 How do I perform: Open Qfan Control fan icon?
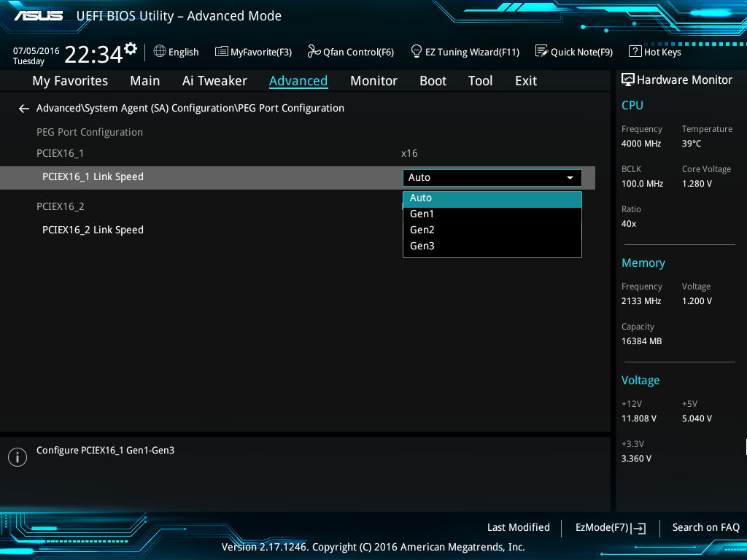coord(314,51)
